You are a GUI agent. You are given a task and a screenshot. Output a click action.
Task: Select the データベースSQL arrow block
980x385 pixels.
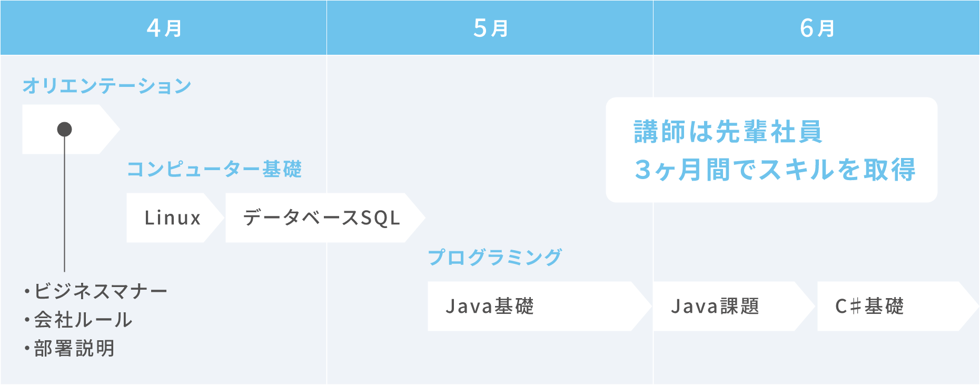tap(325, 218)
